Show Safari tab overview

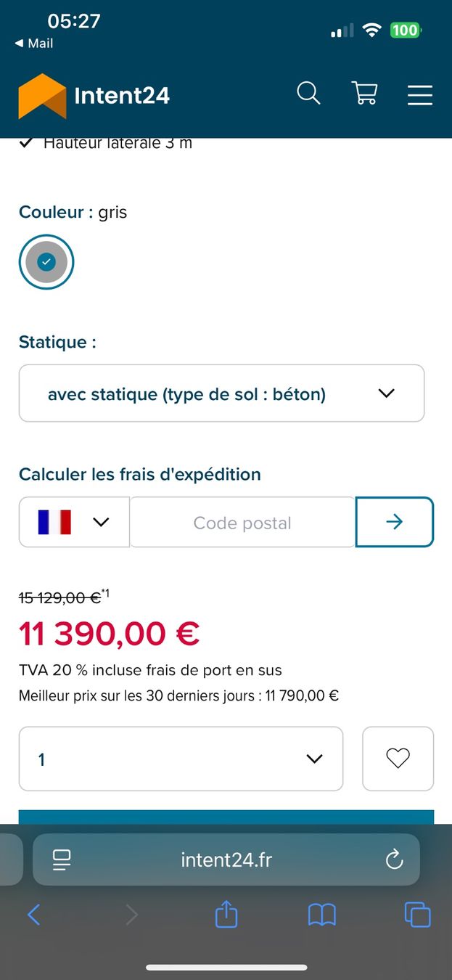[x=417, y=915]
